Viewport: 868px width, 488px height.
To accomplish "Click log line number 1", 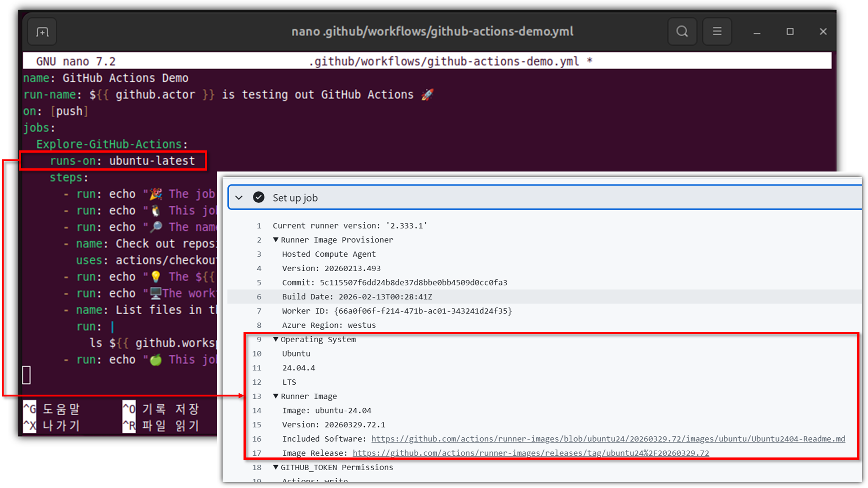I will pyautogui.click(x=259, y=225).
